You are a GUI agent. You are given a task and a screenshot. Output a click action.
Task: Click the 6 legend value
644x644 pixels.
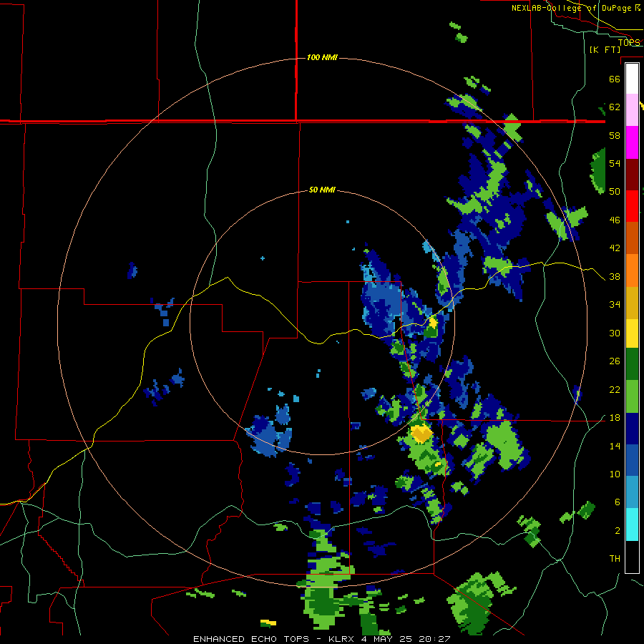tap(618, 502)
